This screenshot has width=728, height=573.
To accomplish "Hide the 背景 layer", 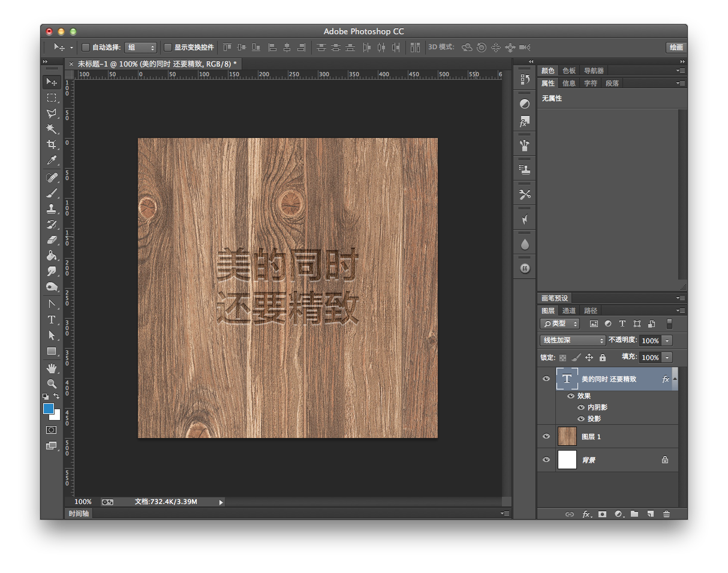I will pyautogui.click(x=546, y=460).
